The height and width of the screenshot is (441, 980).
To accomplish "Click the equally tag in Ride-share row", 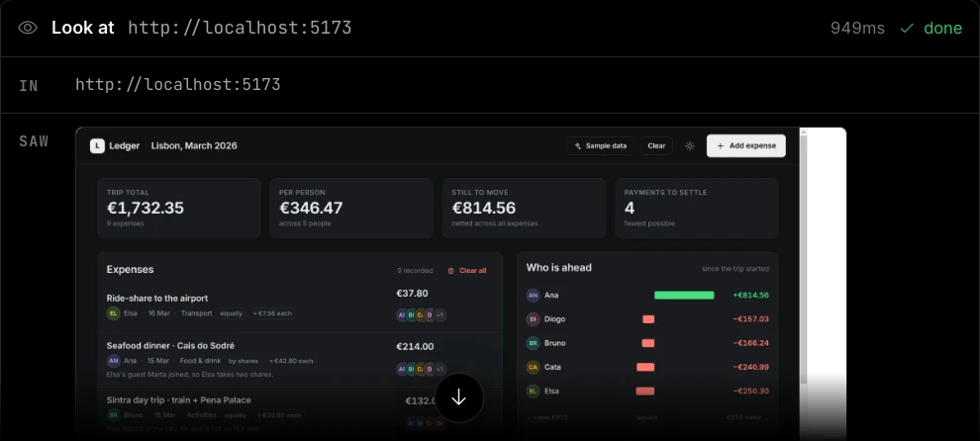I will (x=231, y=313).
